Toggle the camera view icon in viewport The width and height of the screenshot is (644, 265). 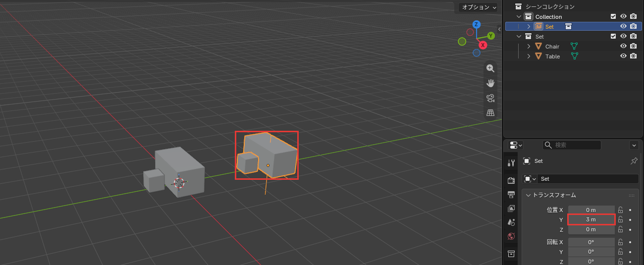[x=490, y=98]
